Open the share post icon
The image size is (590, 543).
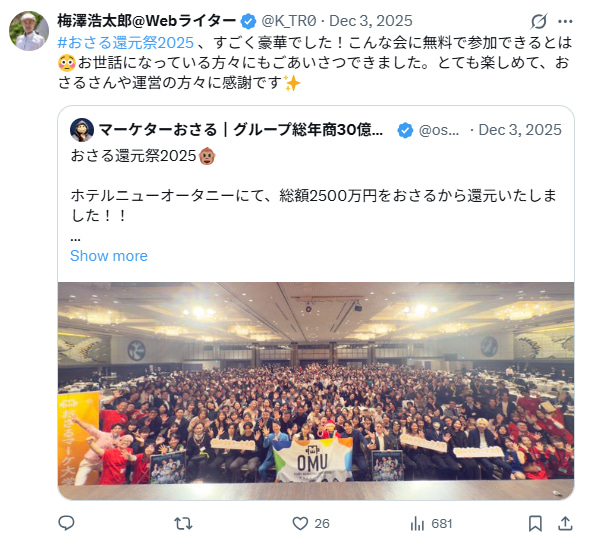pyautogui.click(x=565, y=523)
